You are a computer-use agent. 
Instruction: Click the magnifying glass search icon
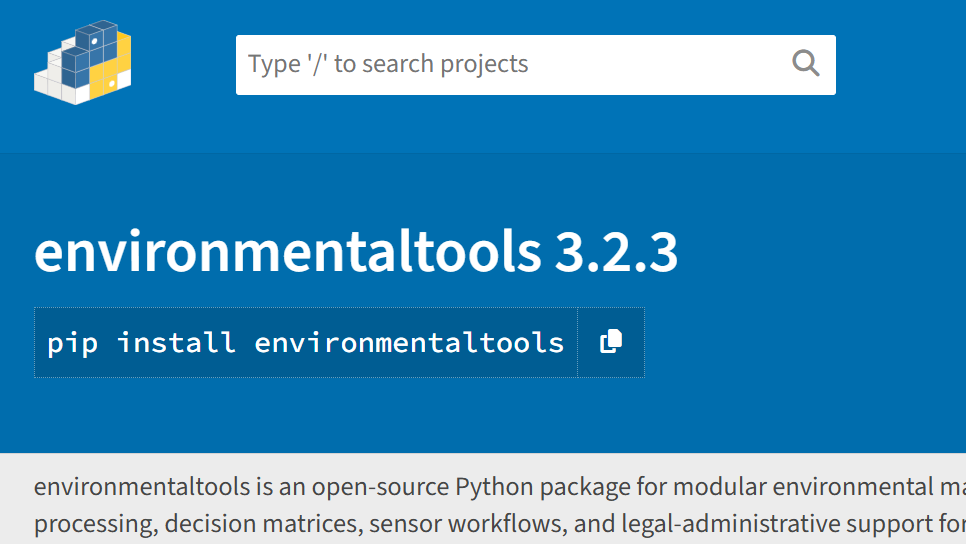(805, 63)
